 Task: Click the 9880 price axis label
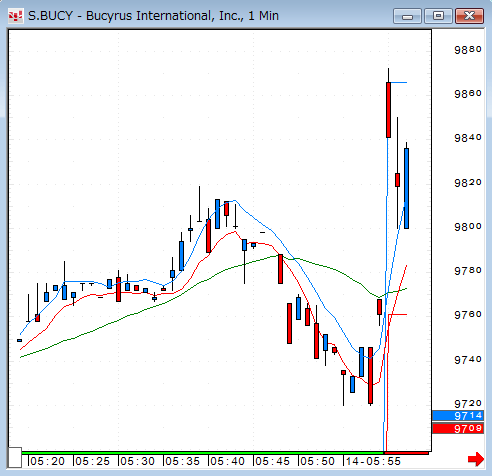click(x=468, y=50)
